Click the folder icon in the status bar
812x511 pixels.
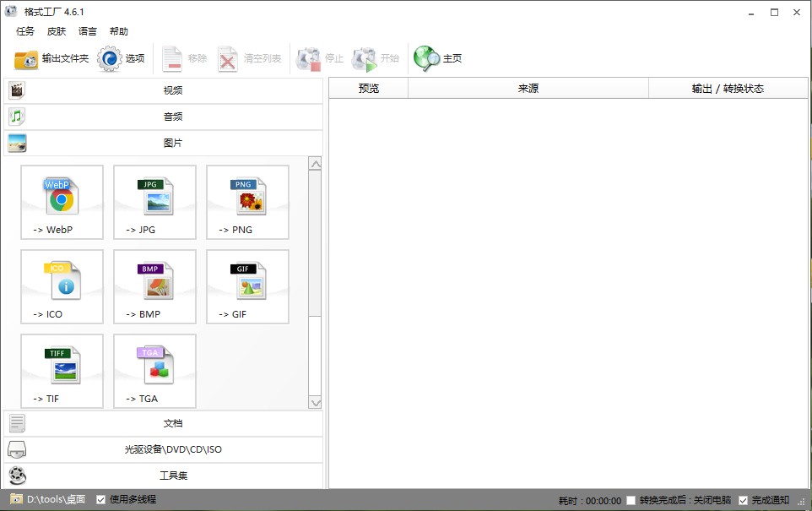16,499
